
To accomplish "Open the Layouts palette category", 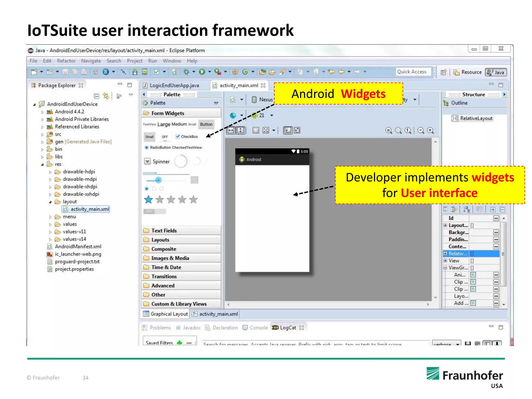I will [181, 240].
